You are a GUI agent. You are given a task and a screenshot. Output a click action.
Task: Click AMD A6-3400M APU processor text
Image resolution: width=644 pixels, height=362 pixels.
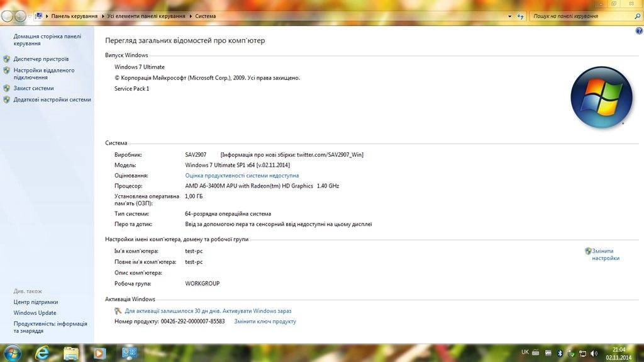pyautogui.click(x=262, y=186)
